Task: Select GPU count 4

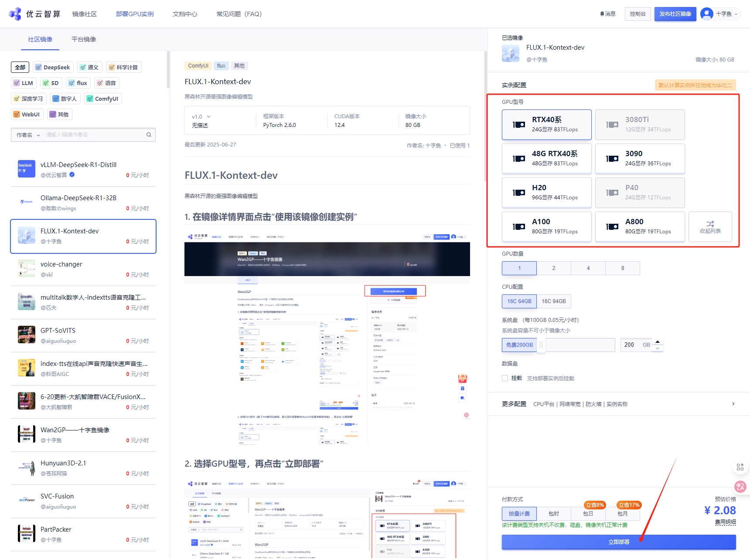Action: [588, 268]
